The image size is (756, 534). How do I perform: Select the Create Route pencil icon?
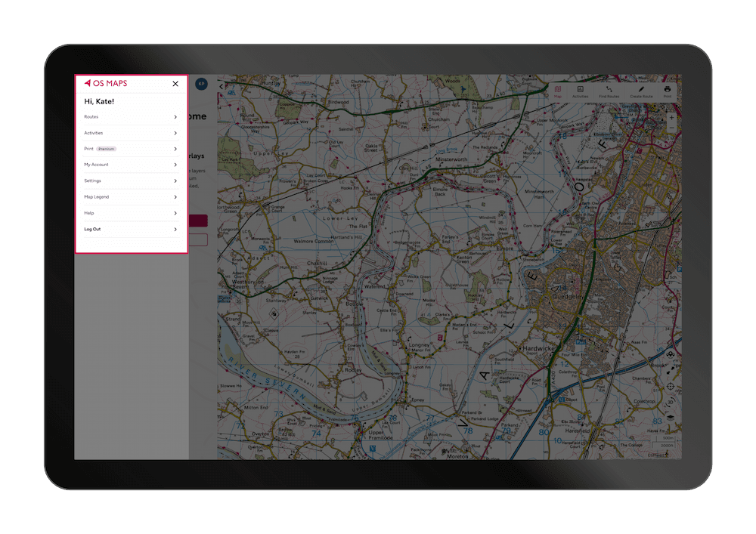[641, 88]
